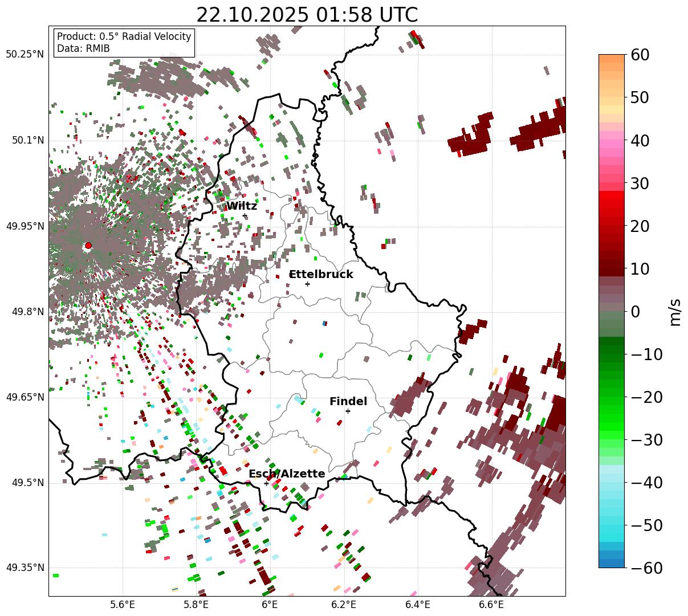Screen dimensions: 688x616
Task: Click the colorbar −60 tick label
Action: pos(647,568)
